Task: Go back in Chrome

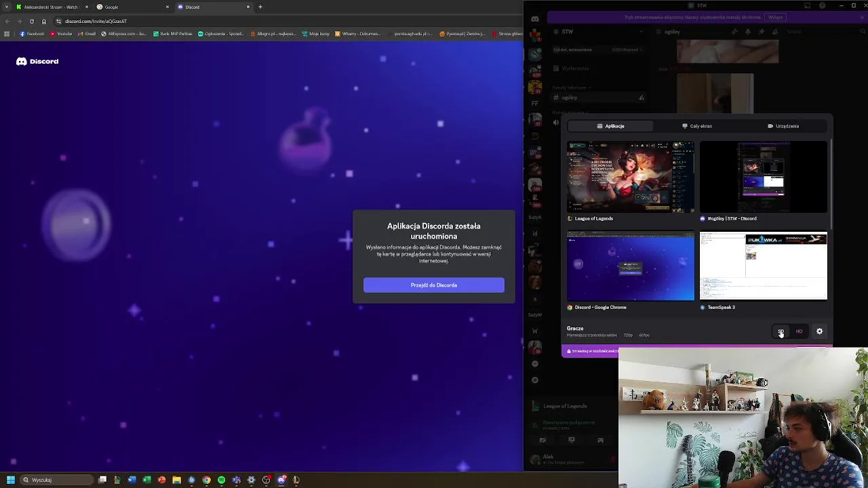Action: [x=7, y=21]
